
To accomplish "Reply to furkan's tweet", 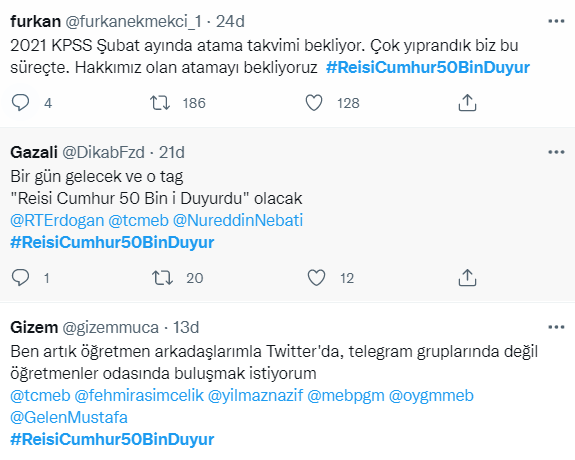I will [x=21, y=103].
